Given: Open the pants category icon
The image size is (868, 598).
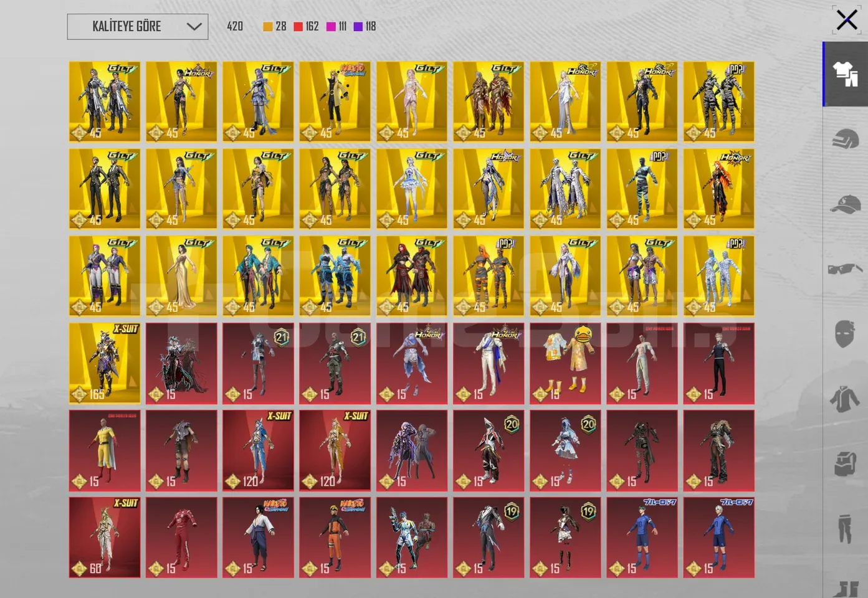Looking at the screenshot, I should pos(845,528).
